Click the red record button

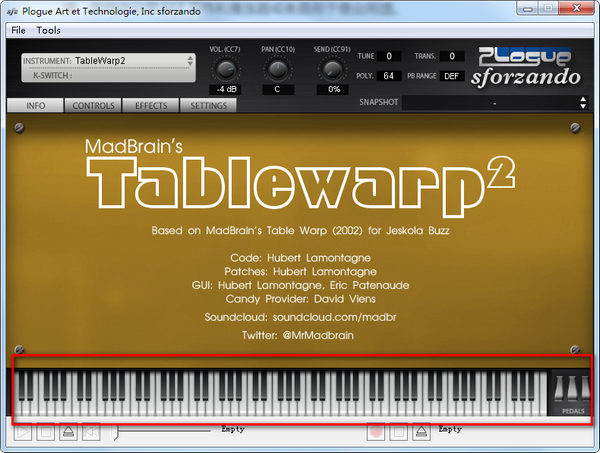click(376, 432)
